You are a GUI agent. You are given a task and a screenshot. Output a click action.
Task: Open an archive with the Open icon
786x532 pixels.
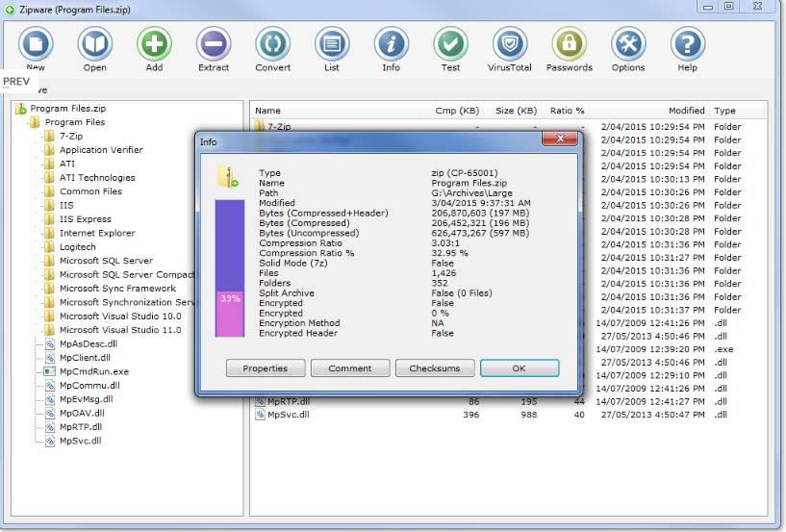94,44
